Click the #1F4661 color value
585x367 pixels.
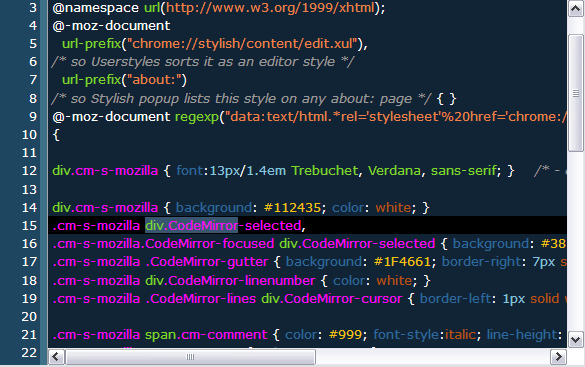pos(402,262)
